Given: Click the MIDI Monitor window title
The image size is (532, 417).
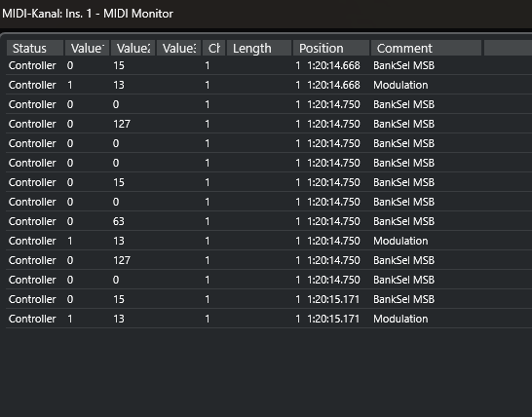Looking at the screenshot, I should click(x=88, y=14).
